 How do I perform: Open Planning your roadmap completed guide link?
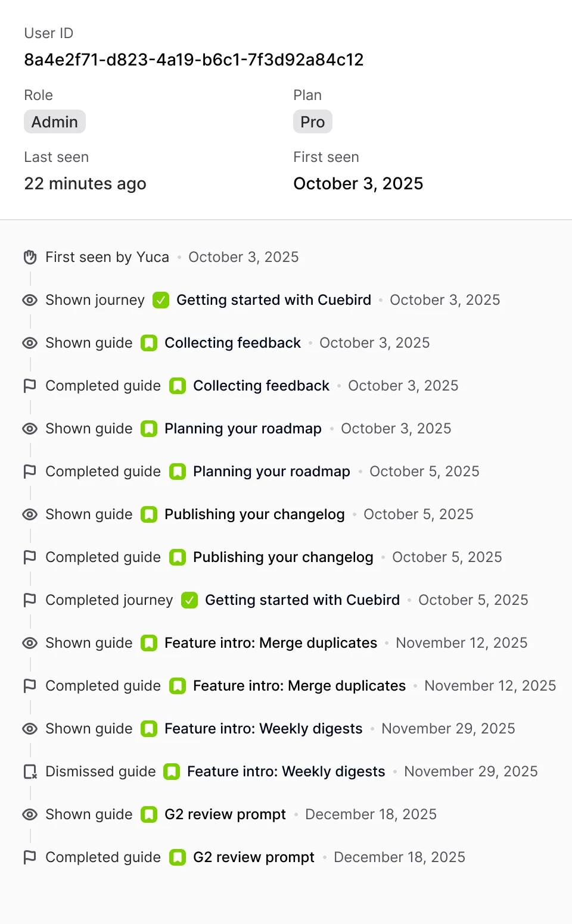pyautogui.click(x=271, y=472)
